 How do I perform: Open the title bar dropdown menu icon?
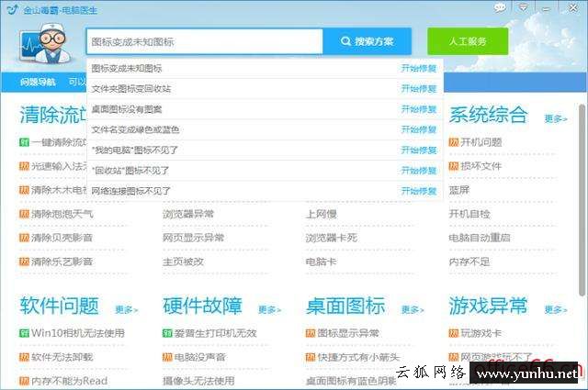(x=523, y=7)
